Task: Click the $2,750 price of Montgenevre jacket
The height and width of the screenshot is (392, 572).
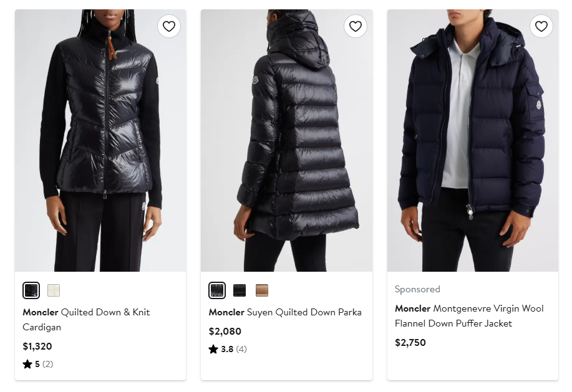Action: click(410, 343)
